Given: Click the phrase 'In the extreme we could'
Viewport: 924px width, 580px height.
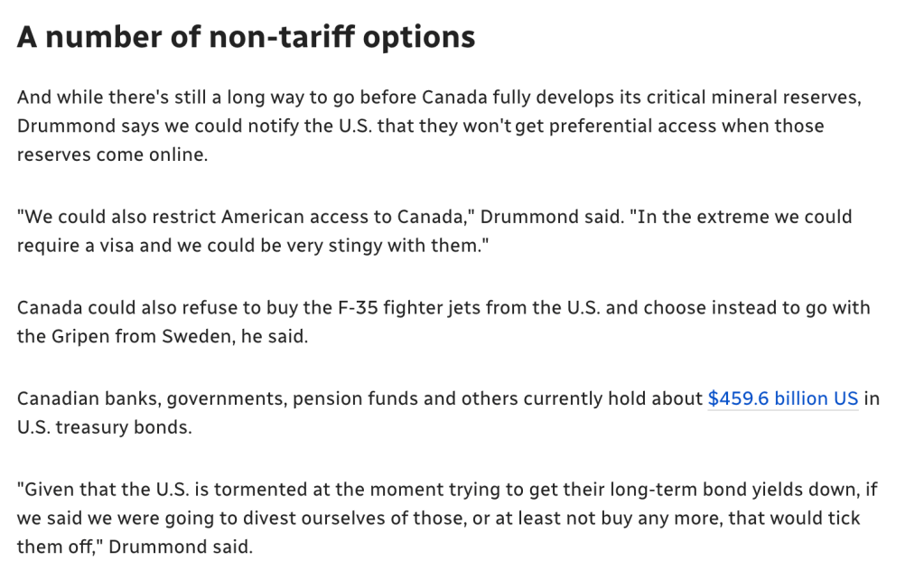Looking at the screenshot, I should 745,216.
